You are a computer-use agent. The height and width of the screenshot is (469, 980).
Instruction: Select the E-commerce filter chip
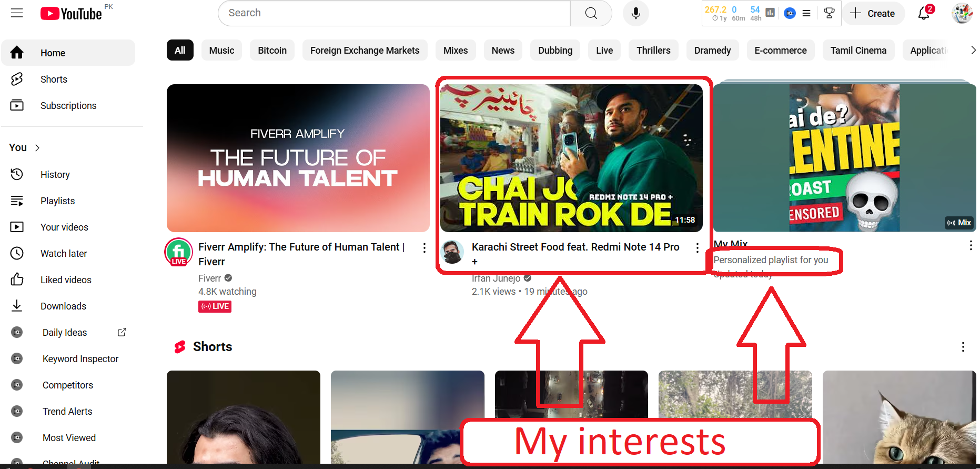pyautogui.click(x=781, y=50)
